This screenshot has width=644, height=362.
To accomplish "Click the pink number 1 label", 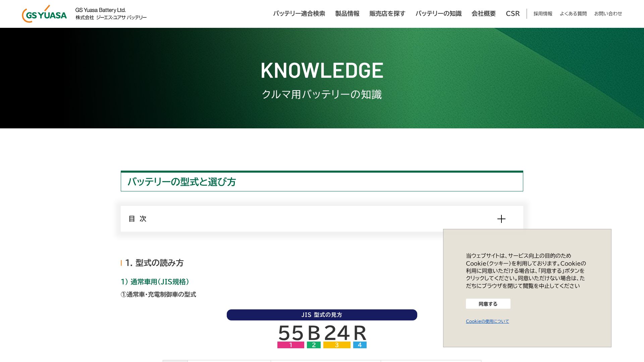I will point(291,345).
